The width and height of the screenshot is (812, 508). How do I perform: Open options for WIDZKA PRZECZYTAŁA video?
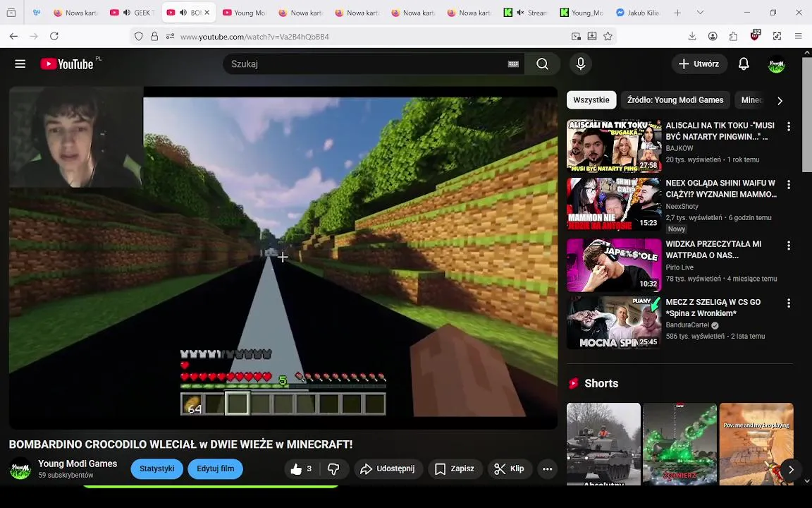point(789,246)
